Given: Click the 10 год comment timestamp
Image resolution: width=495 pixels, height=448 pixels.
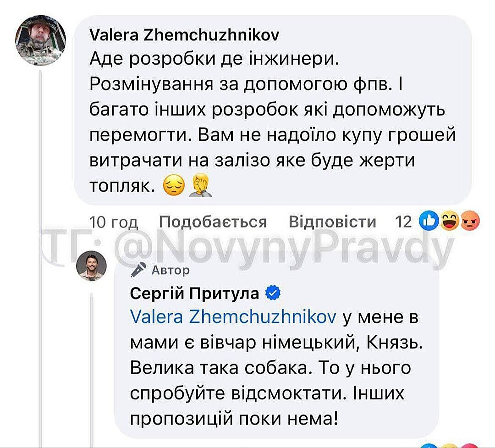Looking at the screenshot, I should click(x=114, y=222).
